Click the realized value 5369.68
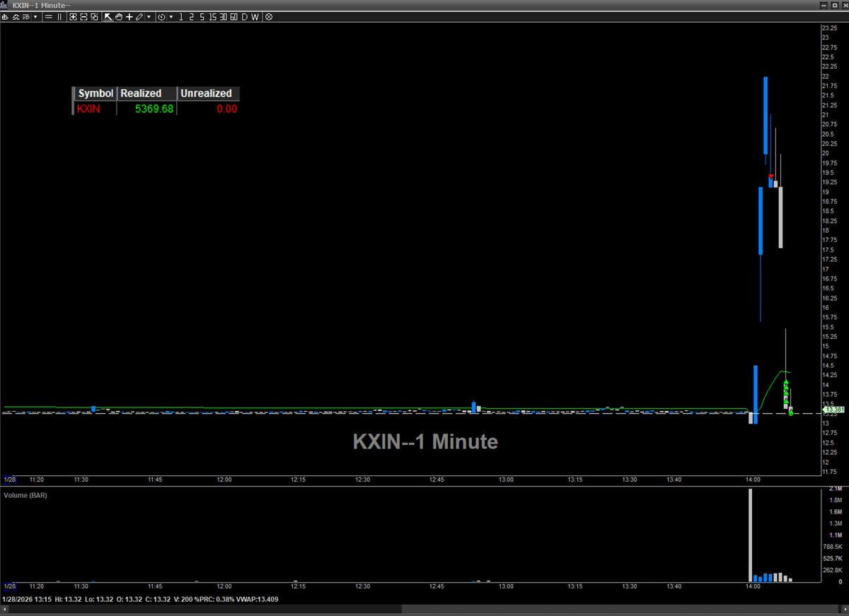 [x=154, y=109]
